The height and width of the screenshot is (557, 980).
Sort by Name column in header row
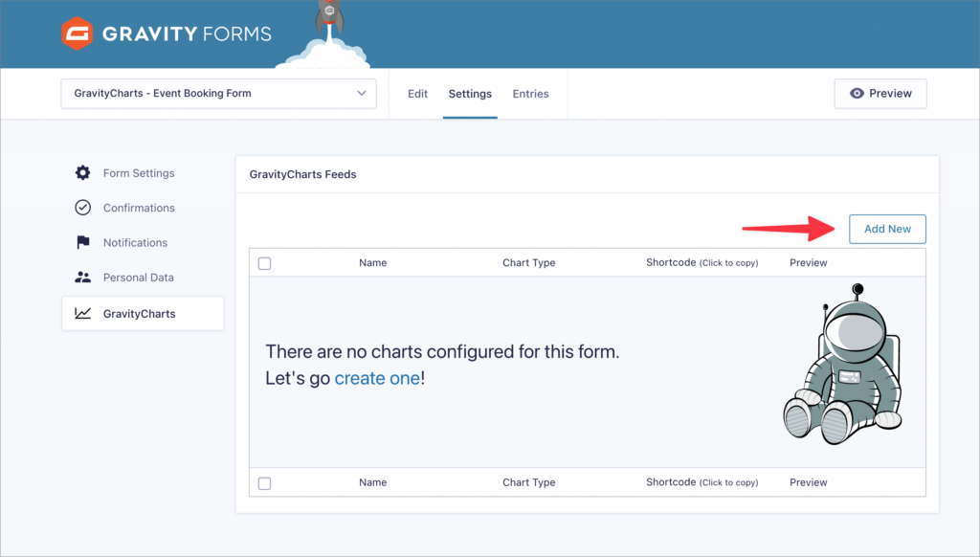tap(372, 262)
